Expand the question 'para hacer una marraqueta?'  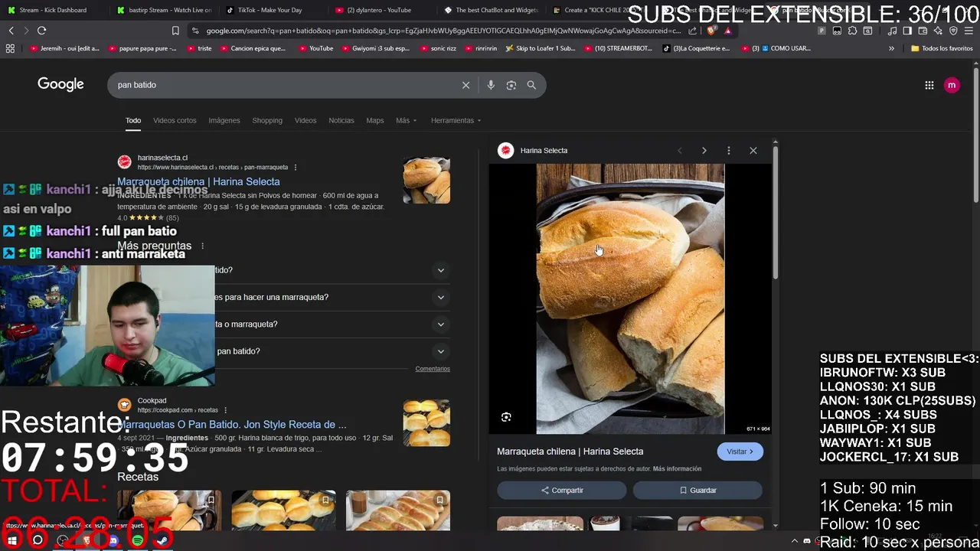(440, 297)
